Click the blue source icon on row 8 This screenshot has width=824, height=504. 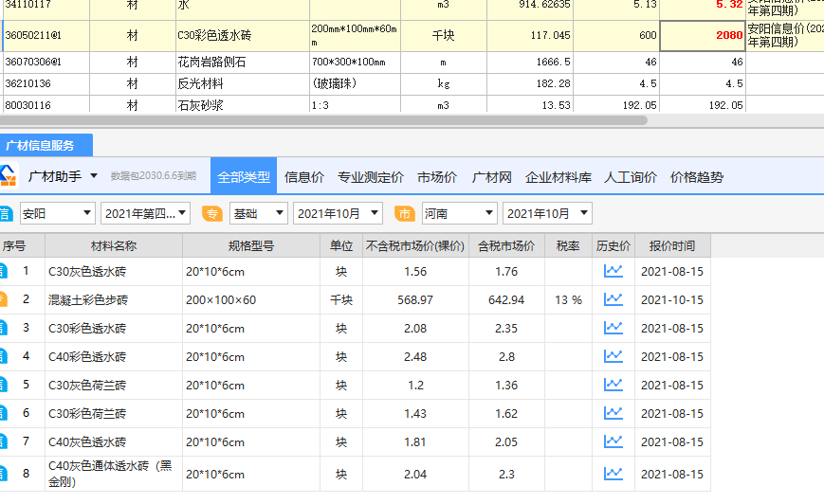click(3, 474)
